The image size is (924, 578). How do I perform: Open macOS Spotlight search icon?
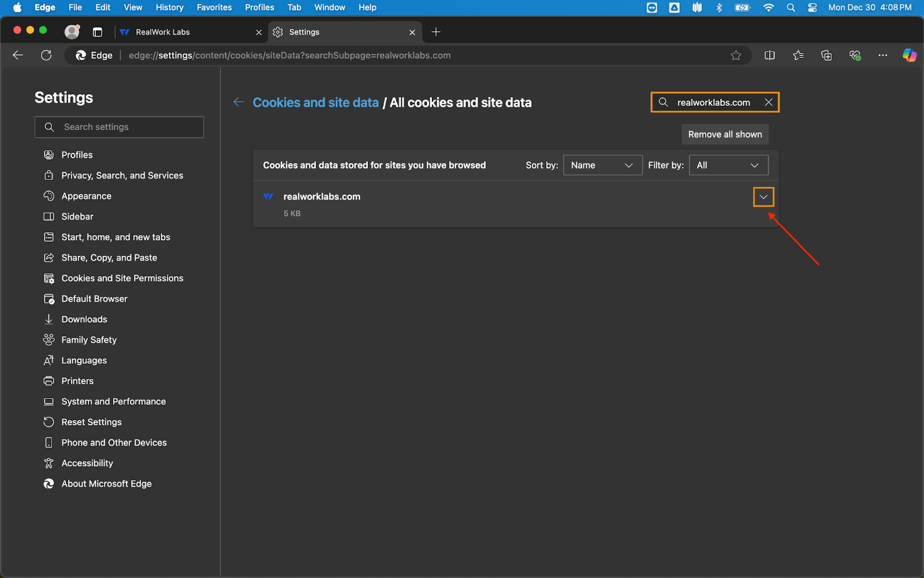tap(791, 8)
